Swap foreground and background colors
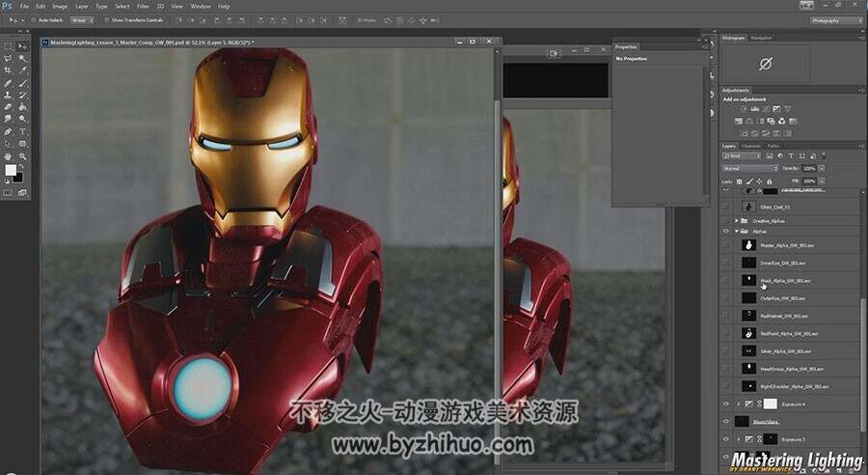The image size is (868, 475). (21, 166)
